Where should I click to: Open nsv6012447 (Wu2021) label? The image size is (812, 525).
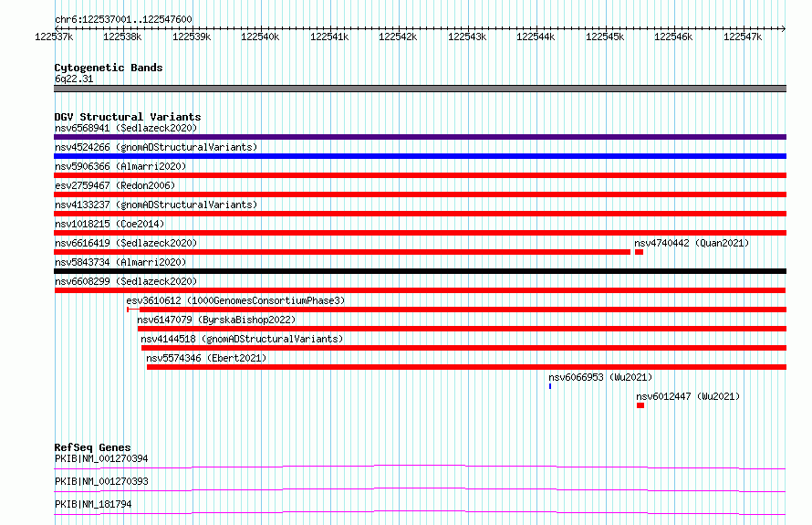(x=688, y=396)
